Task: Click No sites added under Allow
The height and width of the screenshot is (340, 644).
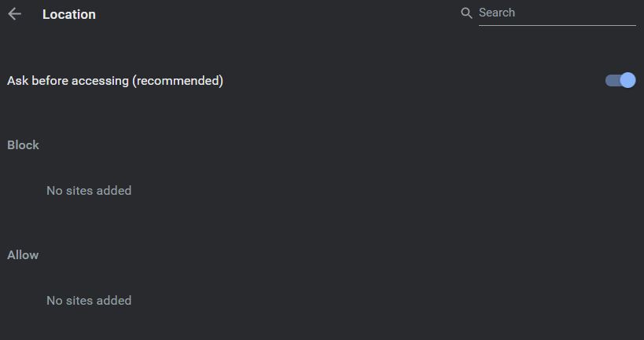Action: click(x=89, y=300)
